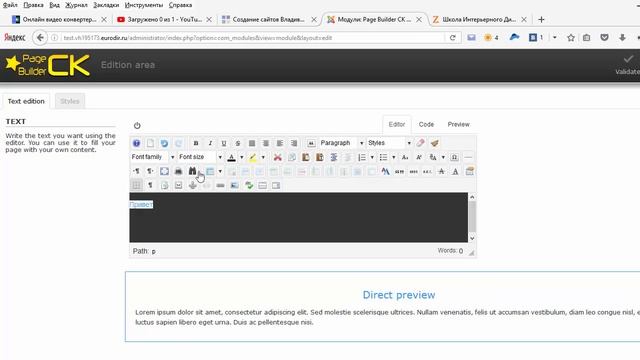The height and width of the screenshot is (360, 640).
Task: Click the copy icon next to cut
Action: click(291, 157)
